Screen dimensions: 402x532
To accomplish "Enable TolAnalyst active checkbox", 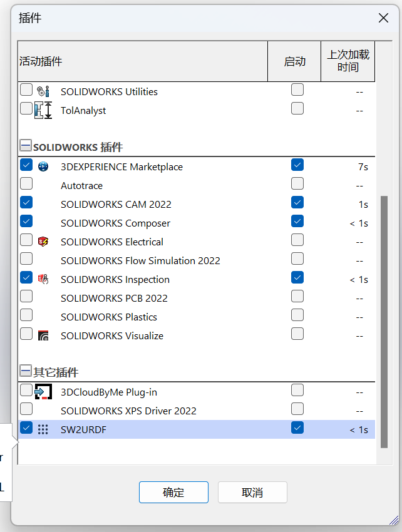I will (x=26, y=108).
